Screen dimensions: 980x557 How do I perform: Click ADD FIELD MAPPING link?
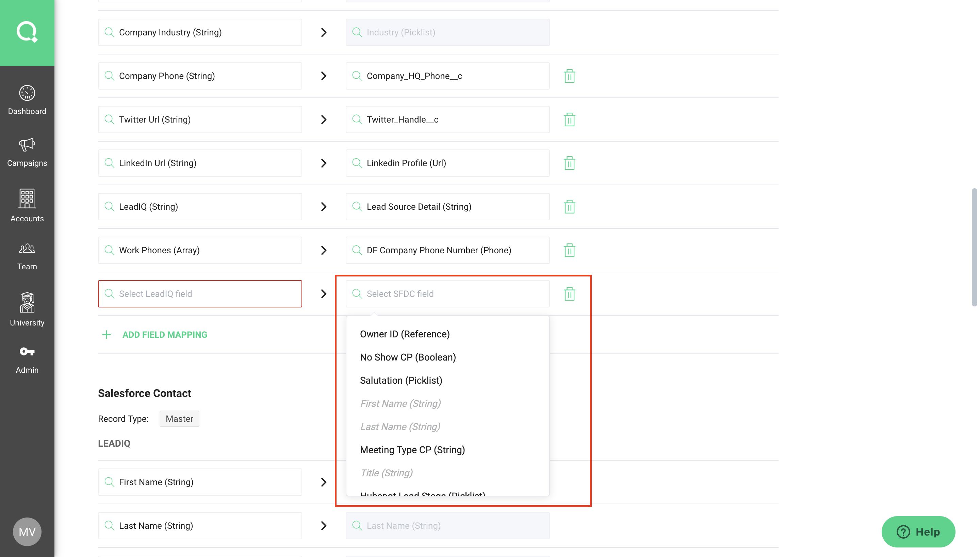(164, 335)
